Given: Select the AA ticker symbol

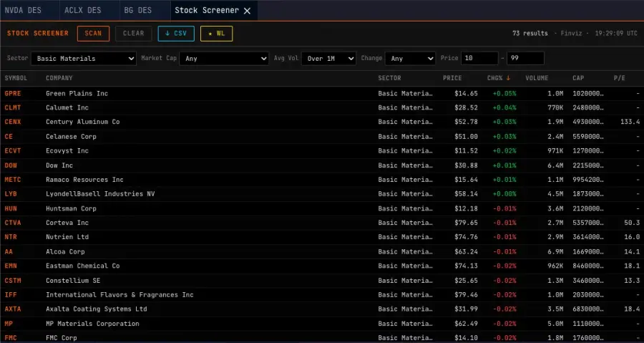Looking at the screenshot, I should coord(9,252).
